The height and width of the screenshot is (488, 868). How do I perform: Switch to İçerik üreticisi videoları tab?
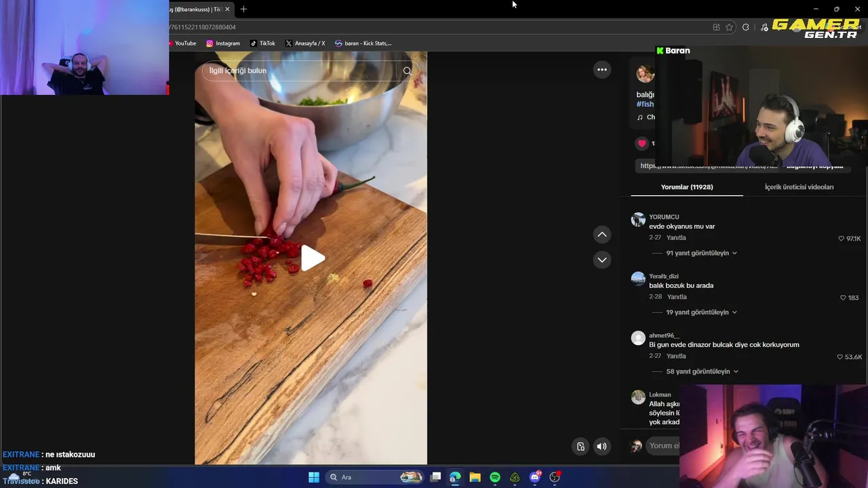(x=799, y=187)
